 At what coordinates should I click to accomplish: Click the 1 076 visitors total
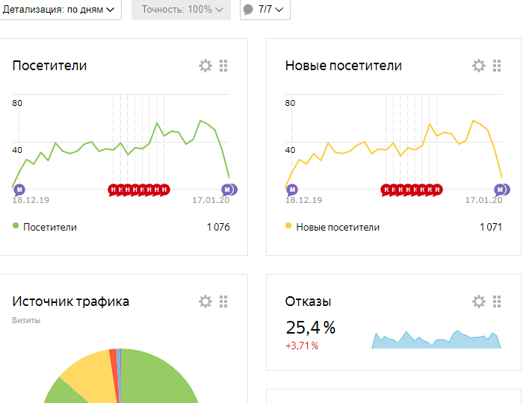tap(218, 227)
